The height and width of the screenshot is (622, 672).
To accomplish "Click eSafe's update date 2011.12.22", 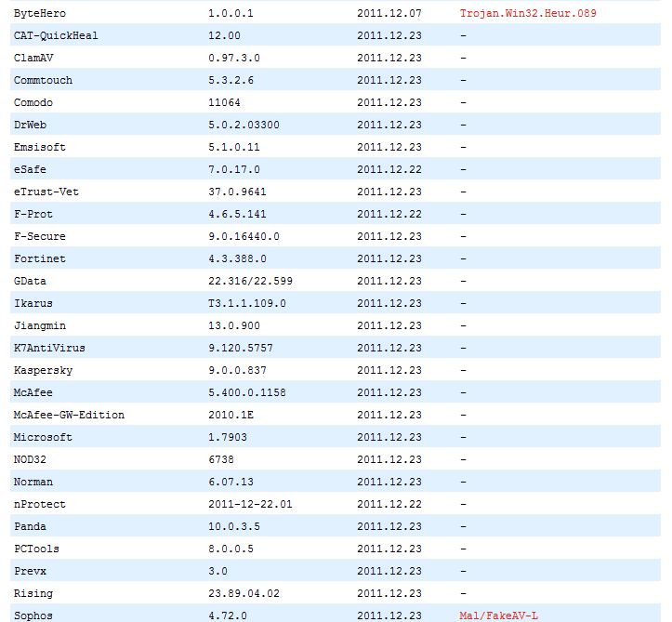I will coord(389,169).
